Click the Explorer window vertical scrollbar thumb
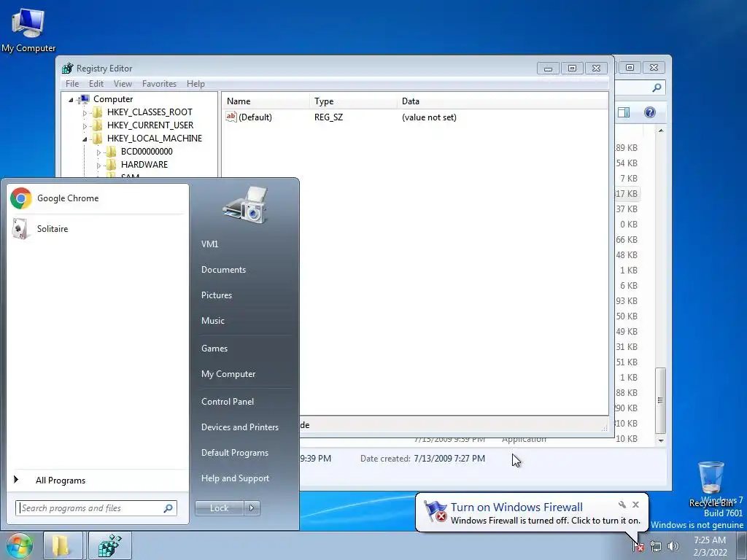The width and height of the screenshot is (747, 560). click(x=660, y=400)
